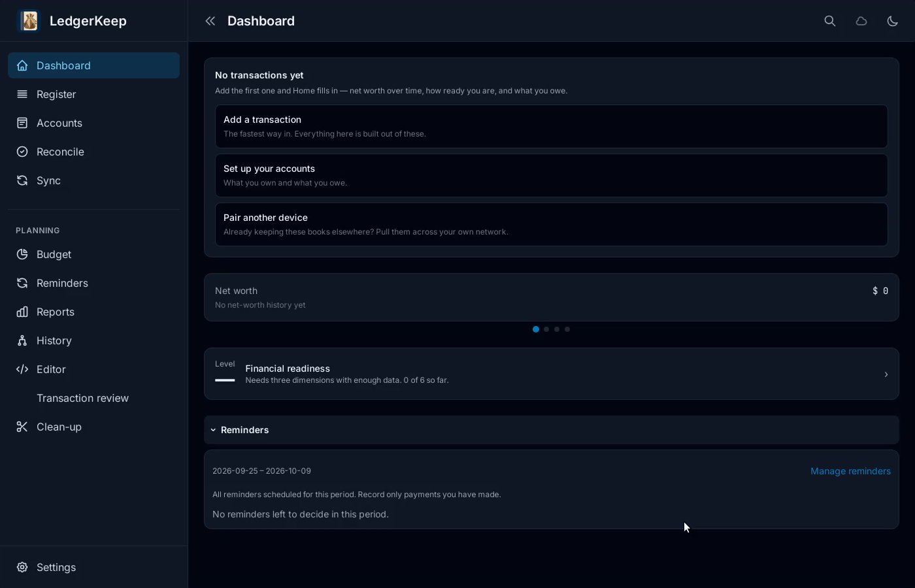Click the 2026-09-25 – 2026-10-09 date range
This screenshot has height=588, width=915.
pos(261,471)
